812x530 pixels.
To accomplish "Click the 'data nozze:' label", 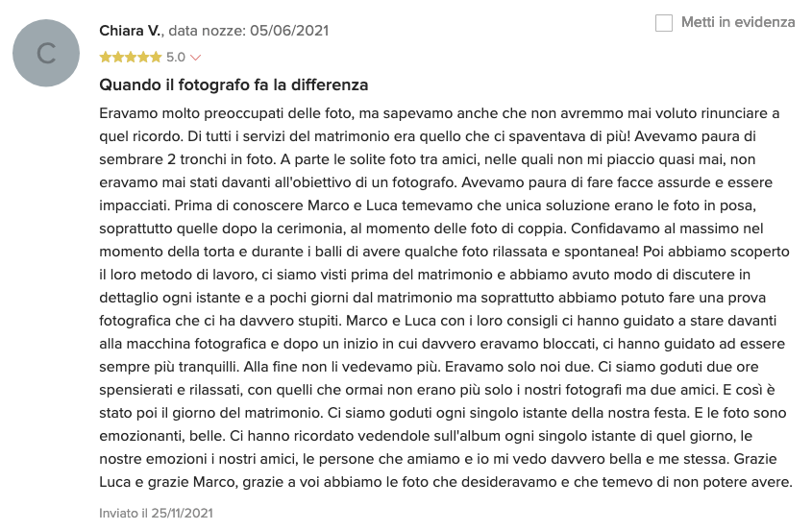I will coord(208,31).
